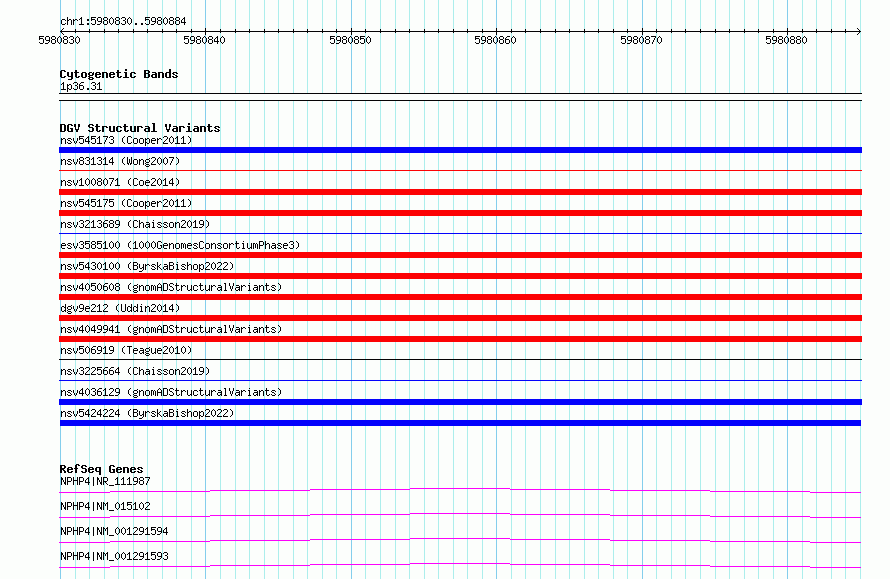
Task: Click ruler tick label 5980840
Action: click(x=204, y=40)
